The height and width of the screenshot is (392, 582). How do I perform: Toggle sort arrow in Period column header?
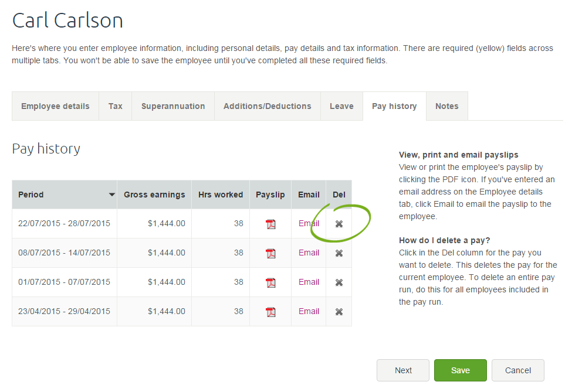(112, 195)
